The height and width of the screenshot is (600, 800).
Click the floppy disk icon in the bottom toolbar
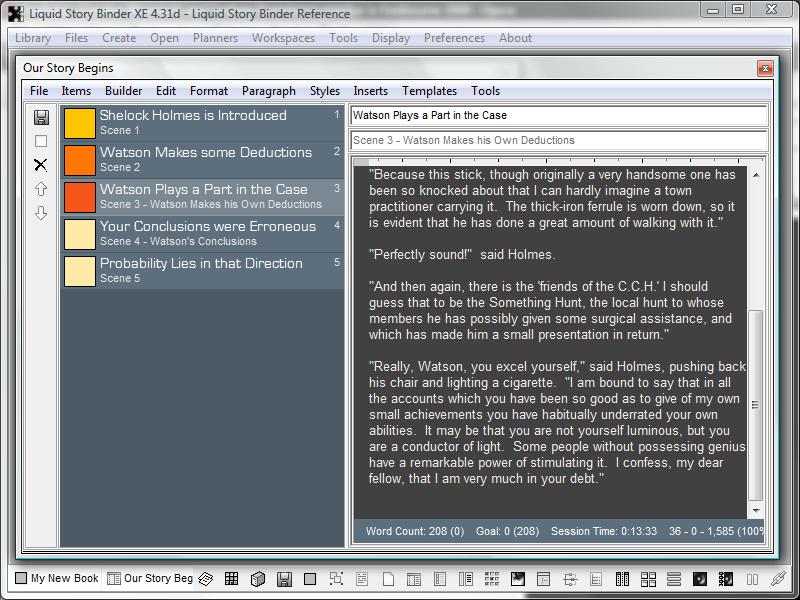click(x=284, y=579)
